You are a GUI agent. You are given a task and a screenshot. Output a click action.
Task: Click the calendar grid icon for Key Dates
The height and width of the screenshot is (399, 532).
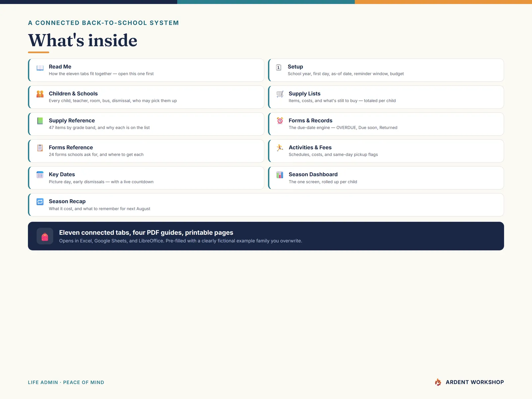(x=40, y=175)
